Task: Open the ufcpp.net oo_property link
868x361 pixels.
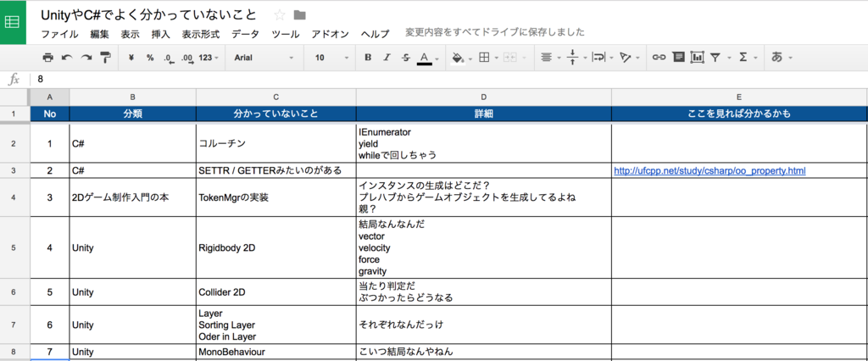Action: 709,170
